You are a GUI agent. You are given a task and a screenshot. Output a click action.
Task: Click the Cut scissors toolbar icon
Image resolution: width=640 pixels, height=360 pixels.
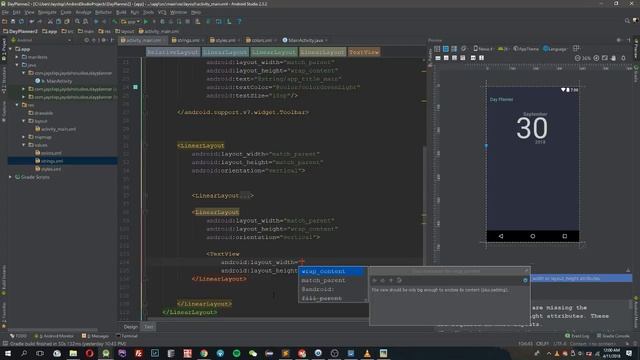pos(50,21)
